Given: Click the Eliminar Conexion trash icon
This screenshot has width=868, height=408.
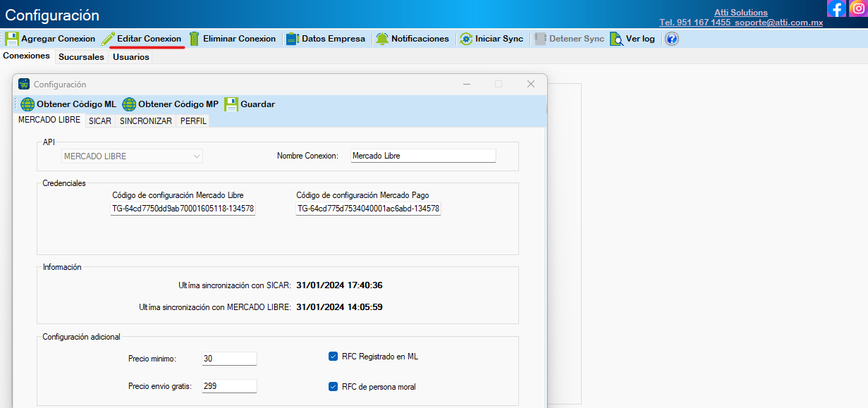Looking at the screenshot, I should pos(194,39).
